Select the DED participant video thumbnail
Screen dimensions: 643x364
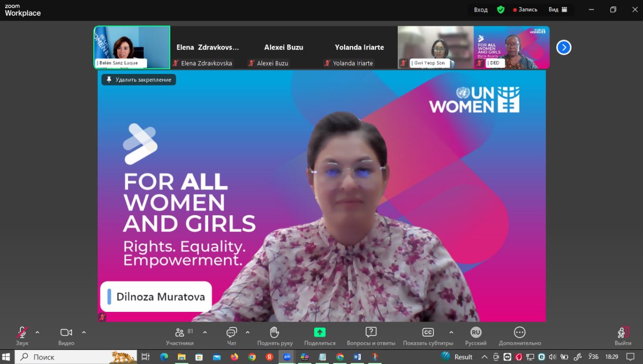[x=512, y=47]
